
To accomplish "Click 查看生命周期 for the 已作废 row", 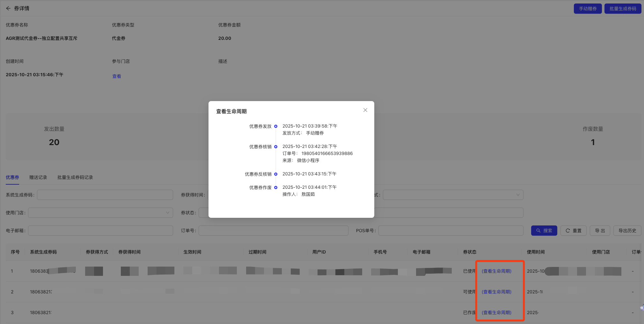I will [x=496, y=313].
